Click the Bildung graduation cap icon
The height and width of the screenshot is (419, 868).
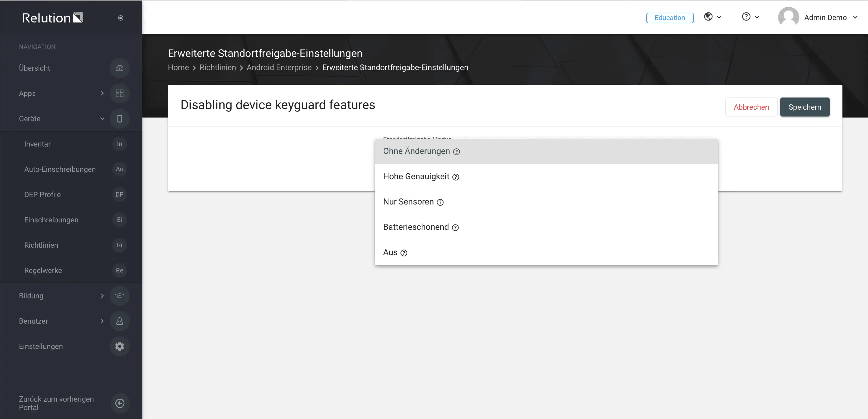pyautogui.click(x=120, y=296)
